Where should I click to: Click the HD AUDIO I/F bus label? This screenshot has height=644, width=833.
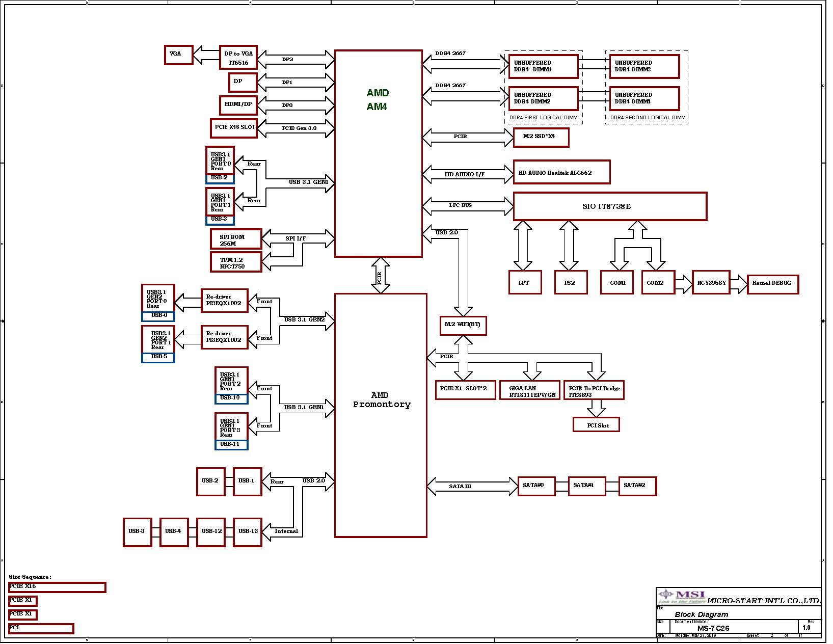click(x=465, y=174)
